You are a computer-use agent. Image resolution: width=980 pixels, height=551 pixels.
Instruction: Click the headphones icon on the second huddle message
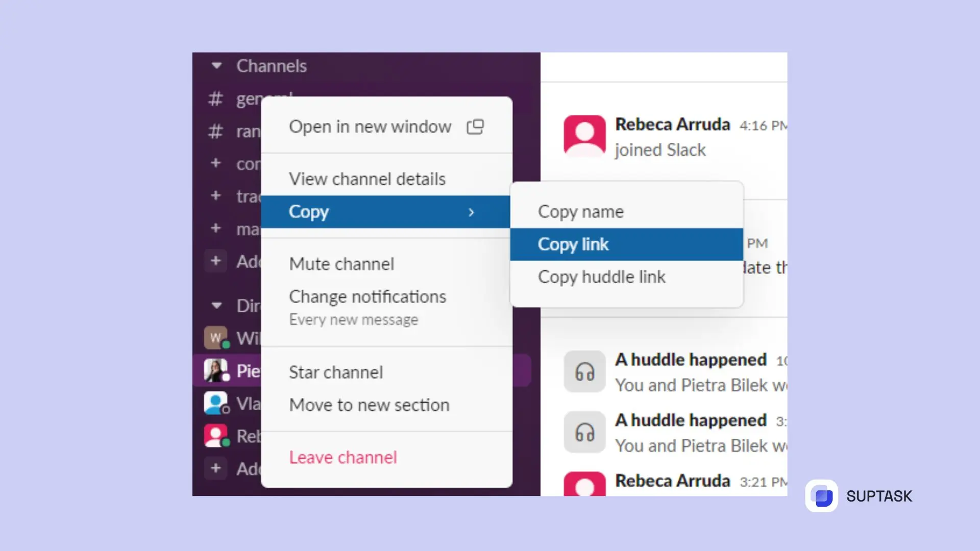point(584,432)
